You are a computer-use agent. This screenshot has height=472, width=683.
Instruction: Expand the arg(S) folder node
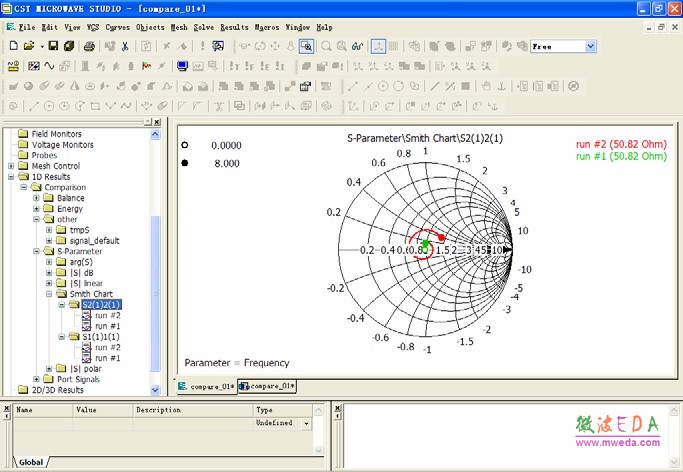49,262
